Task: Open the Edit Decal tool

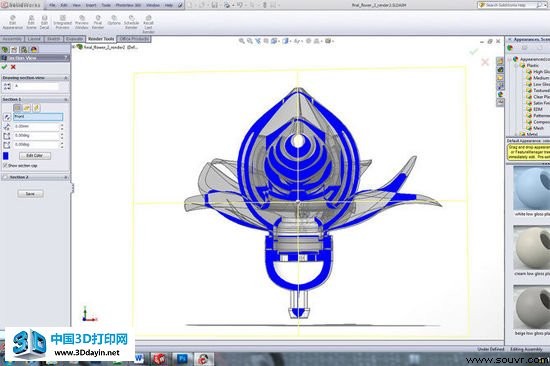Action: (x=44, y=22)
